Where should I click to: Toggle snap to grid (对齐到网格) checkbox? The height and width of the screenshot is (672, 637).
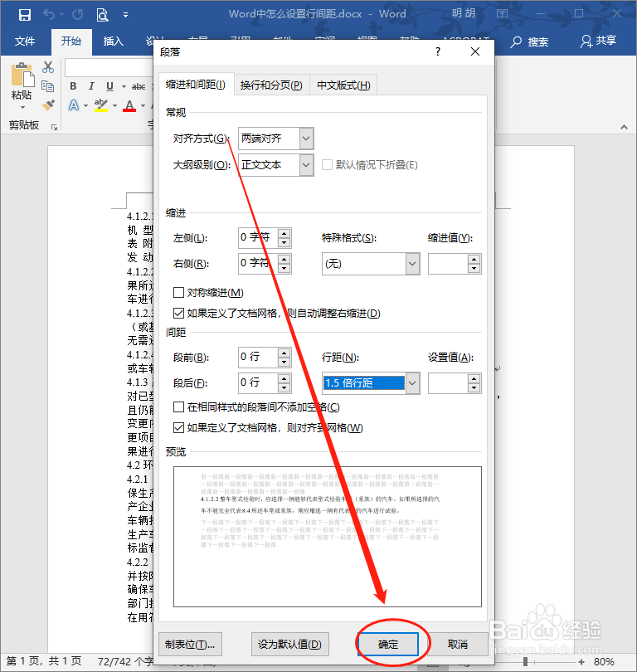click(178, 428)
